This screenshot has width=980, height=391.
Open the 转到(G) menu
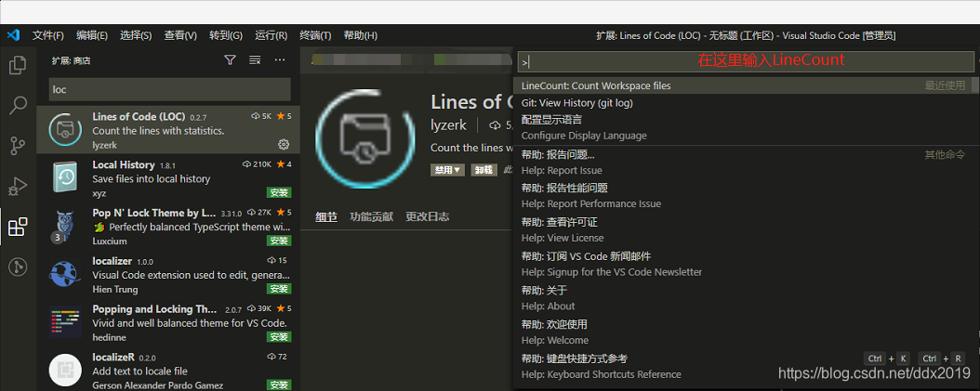point(226,35)
